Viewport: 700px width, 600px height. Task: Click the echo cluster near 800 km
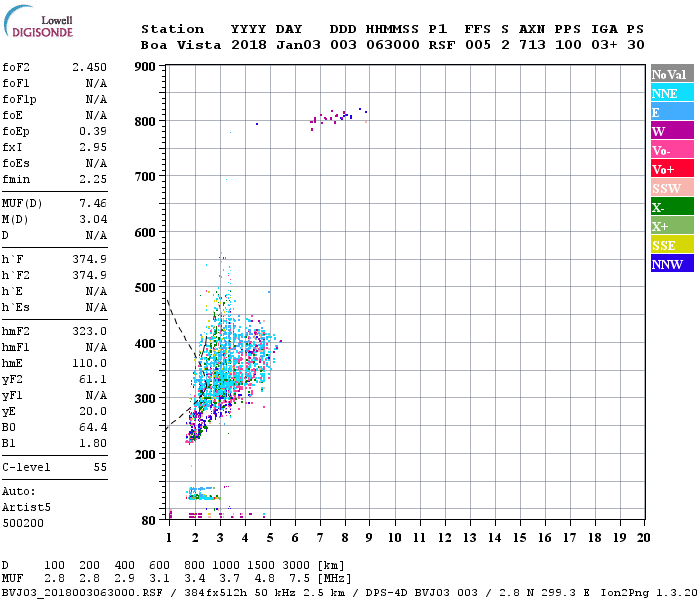(339, 118)
